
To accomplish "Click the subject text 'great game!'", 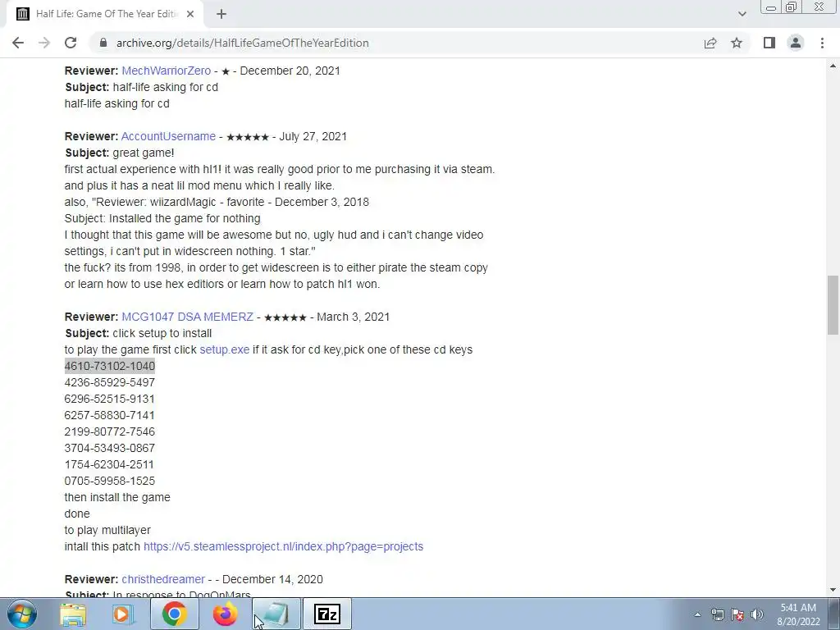I will 144,153.
